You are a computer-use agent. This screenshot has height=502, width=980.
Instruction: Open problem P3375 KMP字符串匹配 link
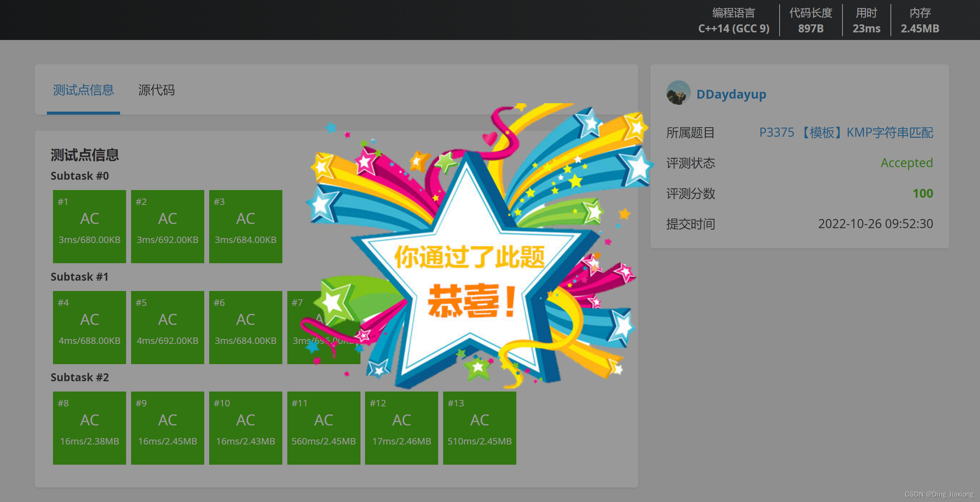click(x=845, y=133)
